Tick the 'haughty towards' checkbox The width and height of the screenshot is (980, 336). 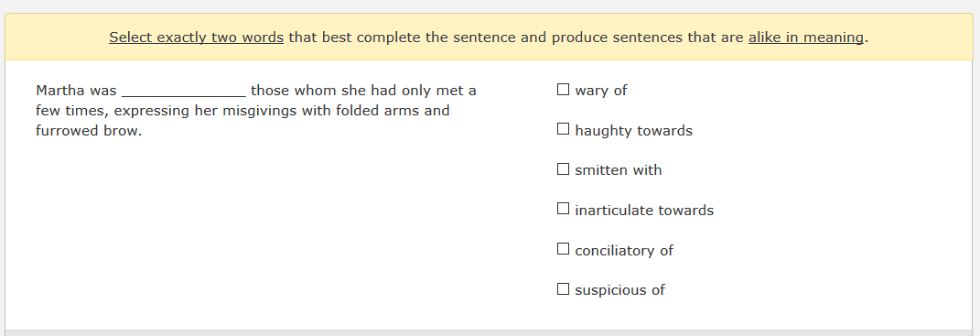[563, 129]
